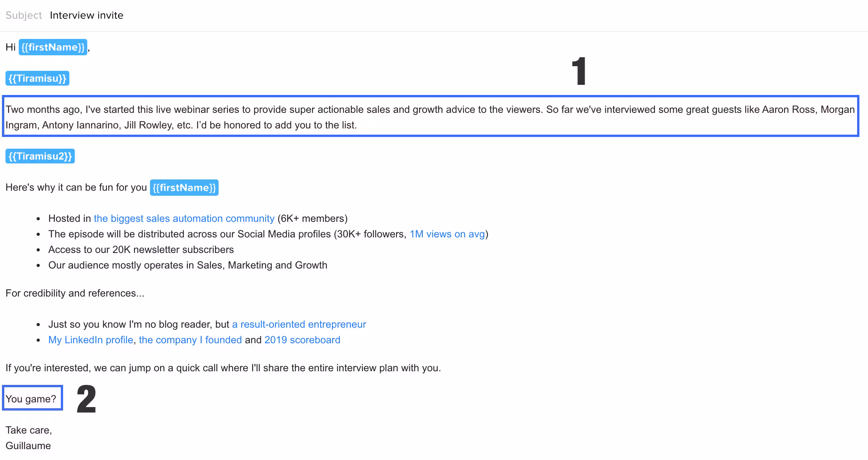Click the "20K newsletter subscribers" bullet
The width and height of the screenshot is (868, 460).
(x=141, y=249)
